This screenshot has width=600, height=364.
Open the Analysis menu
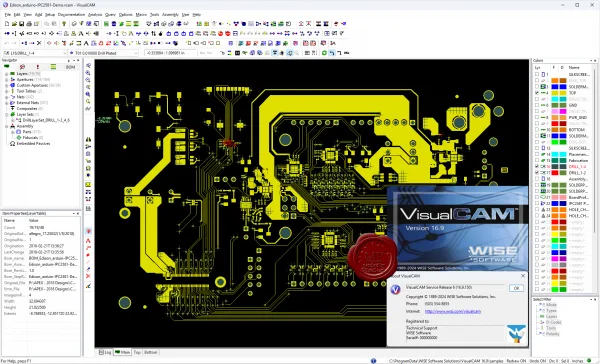point(95,15)
